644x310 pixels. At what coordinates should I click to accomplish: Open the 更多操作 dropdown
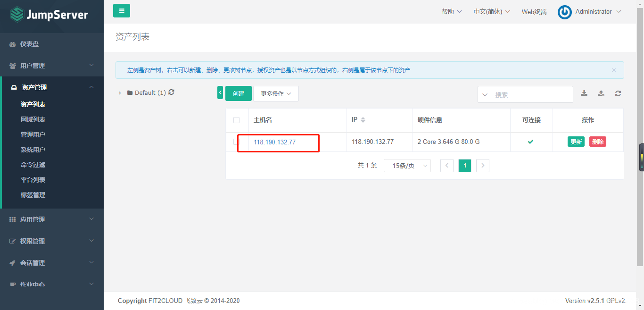tap(276, 93)
